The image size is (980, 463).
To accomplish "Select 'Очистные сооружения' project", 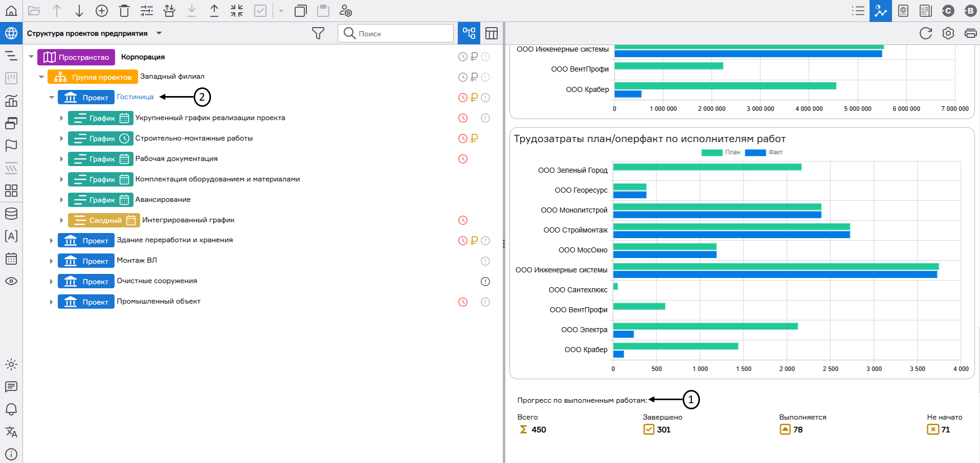I will pos(156,281).
